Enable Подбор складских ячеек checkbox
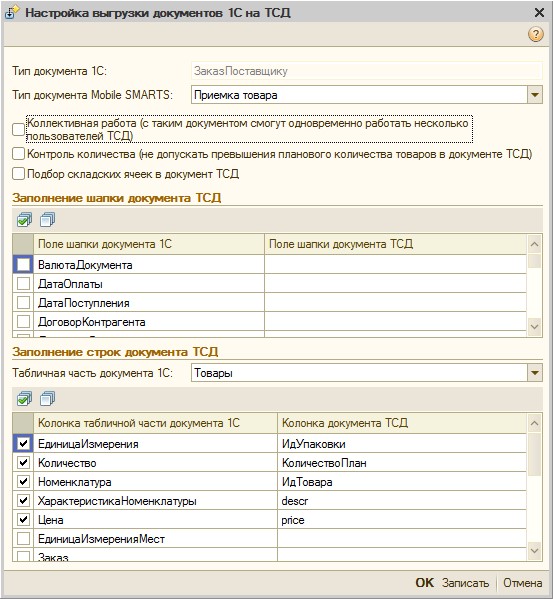The width and height of the screenshot is (553, 599). coord(18,174)
